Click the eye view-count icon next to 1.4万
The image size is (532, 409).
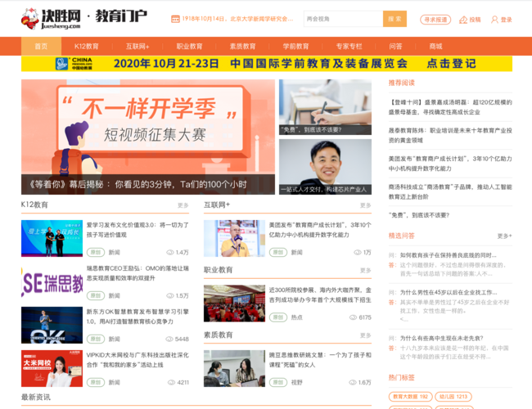170,252
